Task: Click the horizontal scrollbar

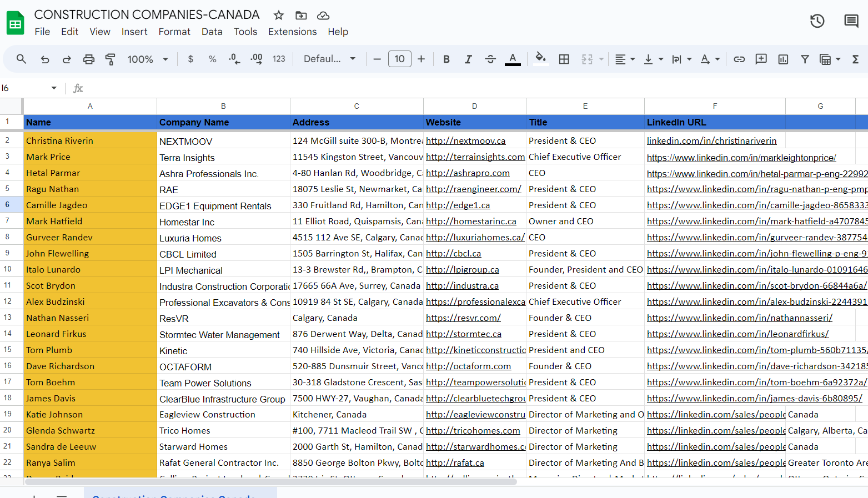Action: (x=270, y=481)
